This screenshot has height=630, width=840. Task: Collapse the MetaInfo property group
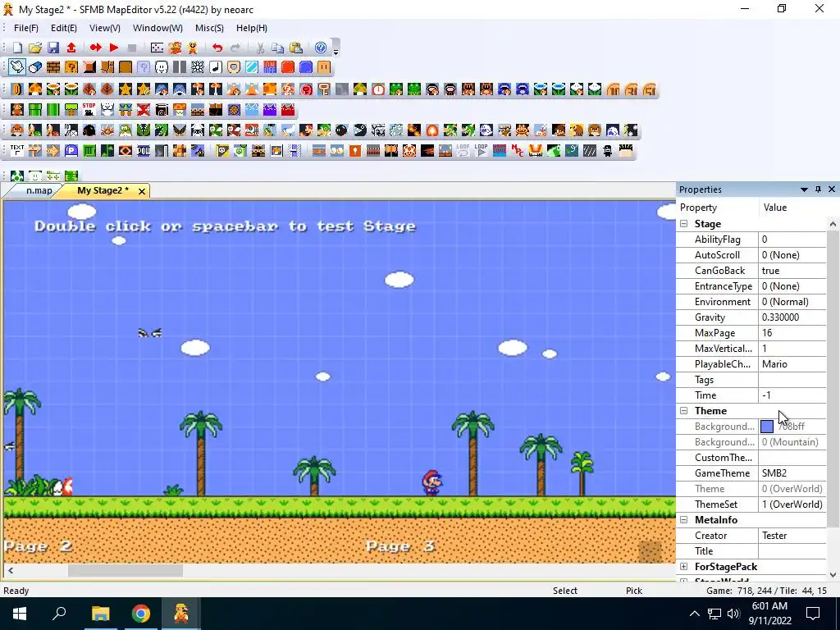click(x=683, y=519)
